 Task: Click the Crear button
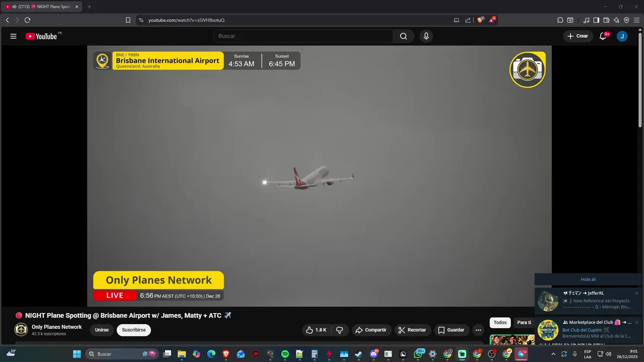[578, 36]
